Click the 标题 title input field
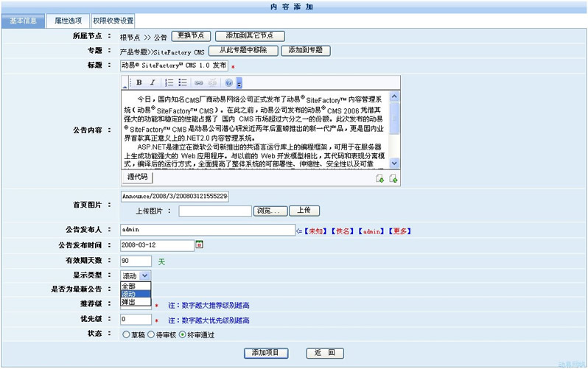 (175, 66)
